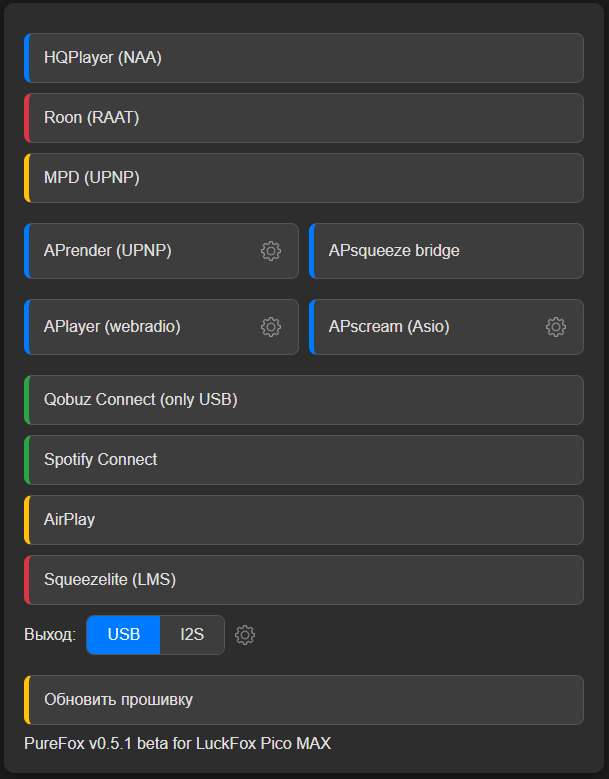Image resolution: width=609 pixels, height=779 pixels.
Task: Click PureFox v0.5.1 beta version text
Action: (177, 744)
